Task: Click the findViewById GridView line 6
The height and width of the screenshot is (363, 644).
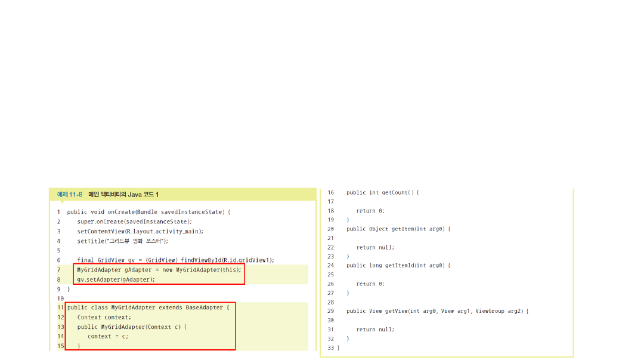Action: coord(175,260)
